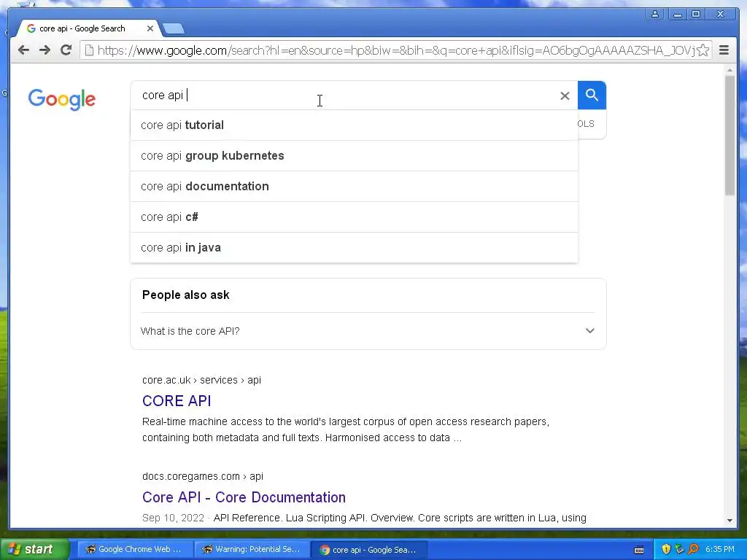Viewport: 747px width, 560px height.
Task: Close the core api Google Search tab
Action: (x=150, y=28)
